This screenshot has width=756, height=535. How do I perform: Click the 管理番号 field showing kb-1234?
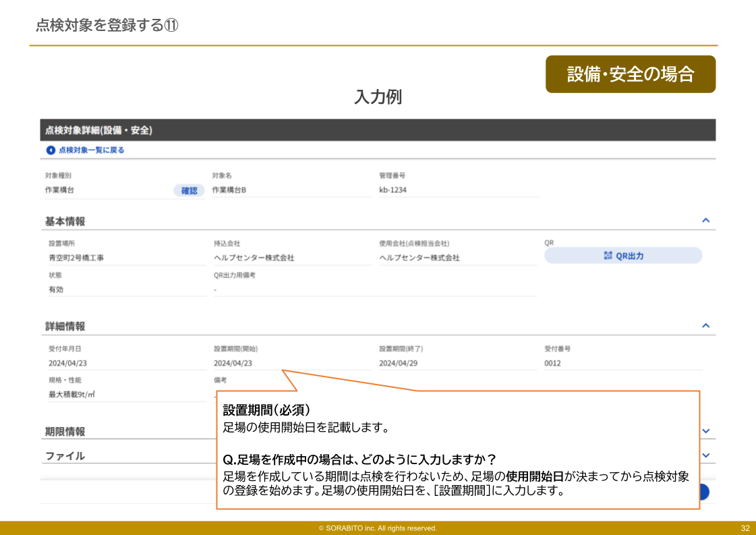[395, 190]
